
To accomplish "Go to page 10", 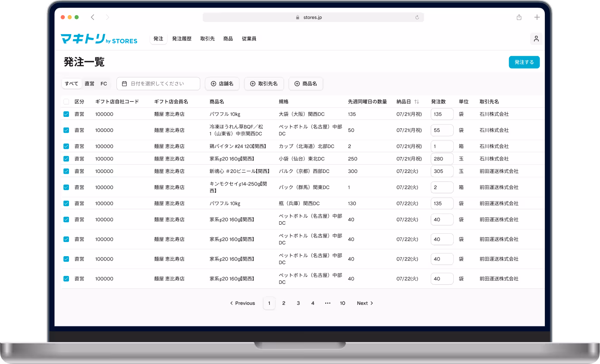I will pyautogui.click(x=342, y=303).
